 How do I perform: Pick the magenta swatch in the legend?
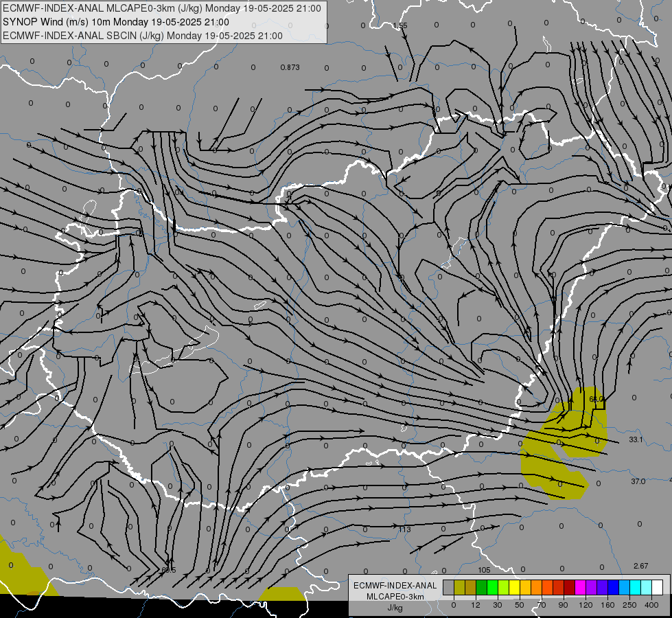tap(580, 587)
